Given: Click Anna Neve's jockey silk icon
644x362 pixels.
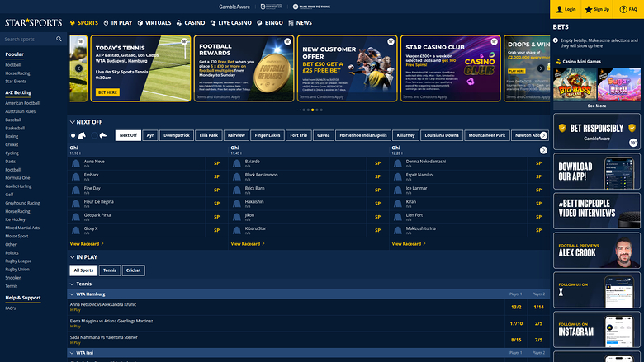Looking at the screenshot, I should [x=76, y=163].
